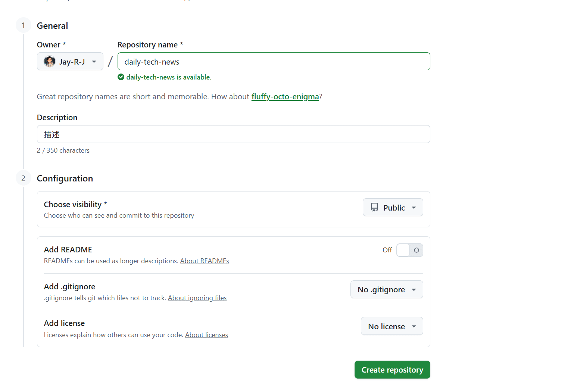Expand the Owner dropdown caret

pos(94,62)
